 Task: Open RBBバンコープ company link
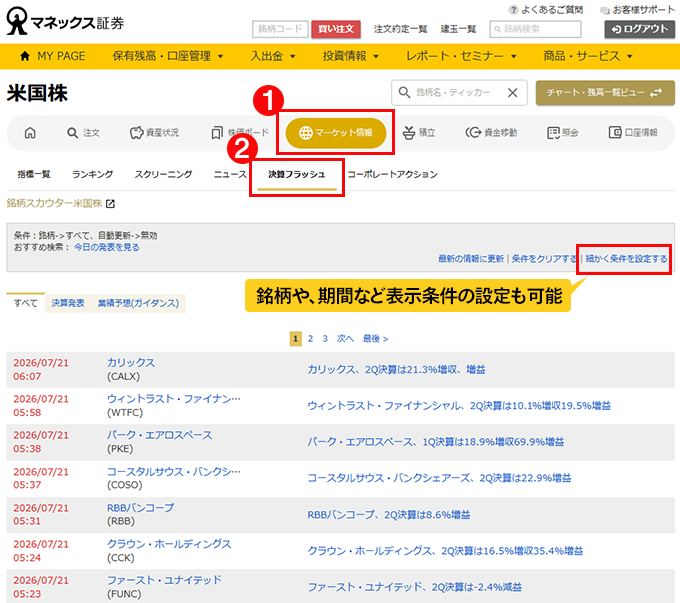[141, 508]
